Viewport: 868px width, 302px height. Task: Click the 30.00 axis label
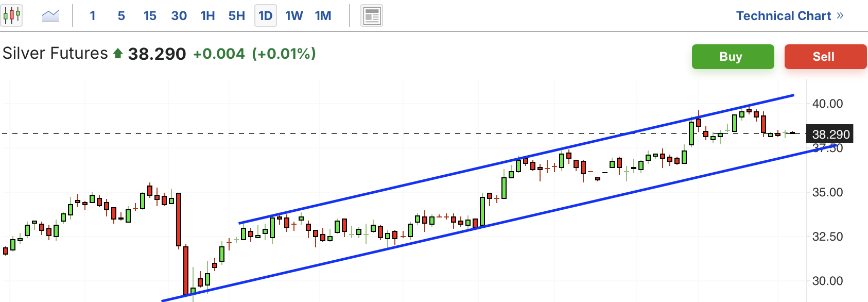[x=827, y=281]
